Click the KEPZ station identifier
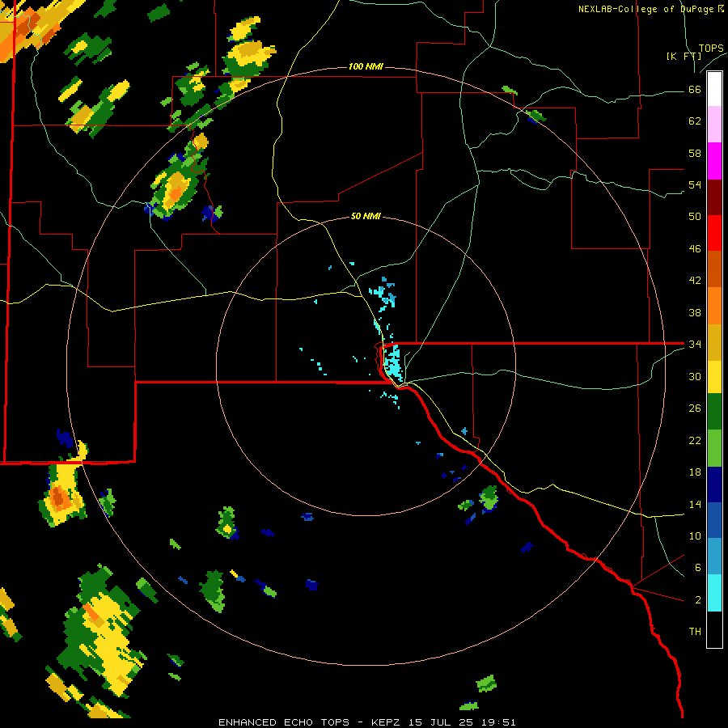This screenshot has height=728, width=728. pyautogui.click(x=387, y=722)
